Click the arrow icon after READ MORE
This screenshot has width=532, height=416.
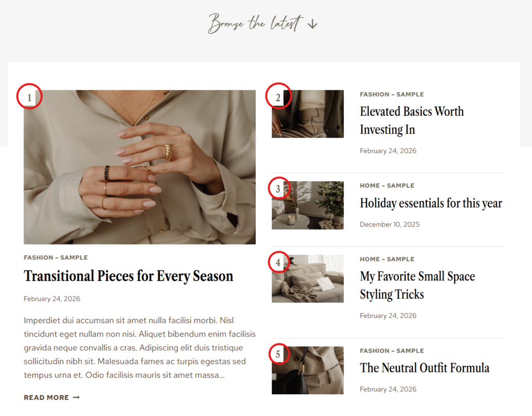pyautogui.click(x=76, y=397)
